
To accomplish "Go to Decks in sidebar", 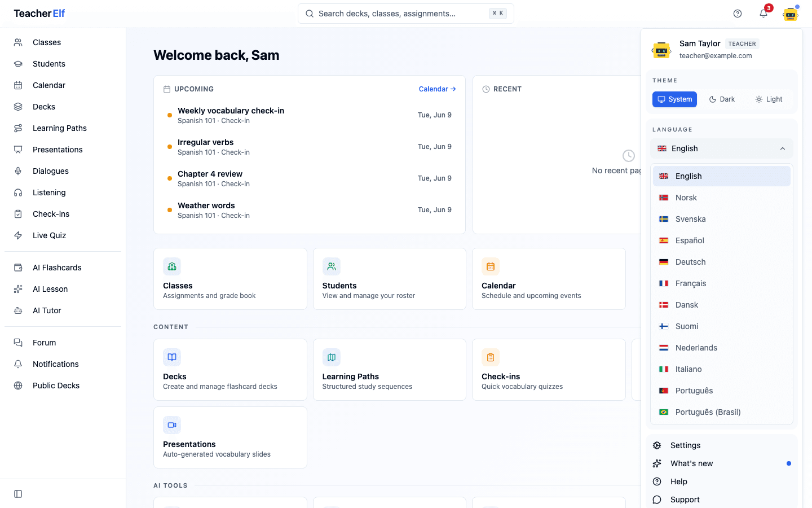I will point(63,107).
